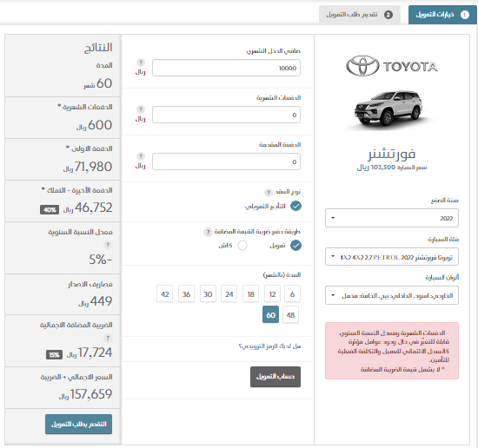Click the first payment value 71,980

pos(88,167)
